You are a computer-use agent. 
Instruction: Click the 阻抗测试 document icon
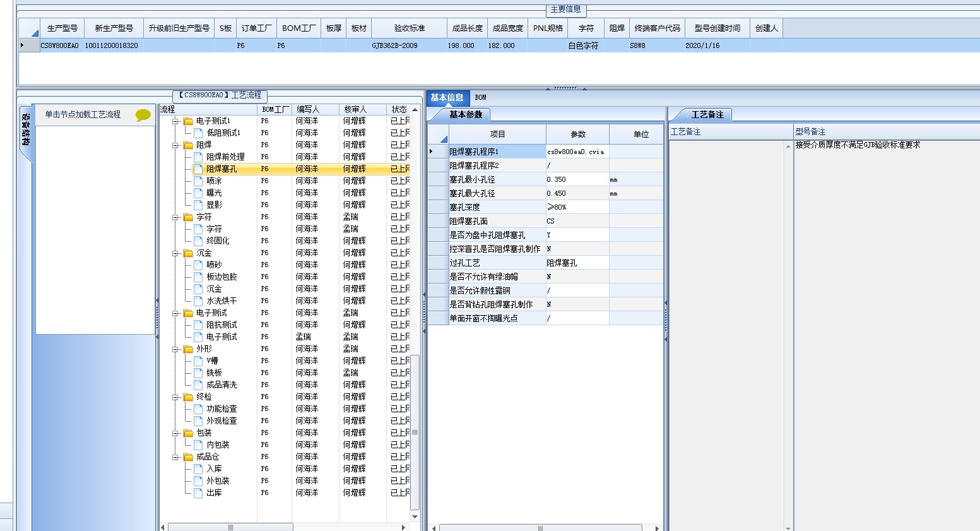coord(198,325)
